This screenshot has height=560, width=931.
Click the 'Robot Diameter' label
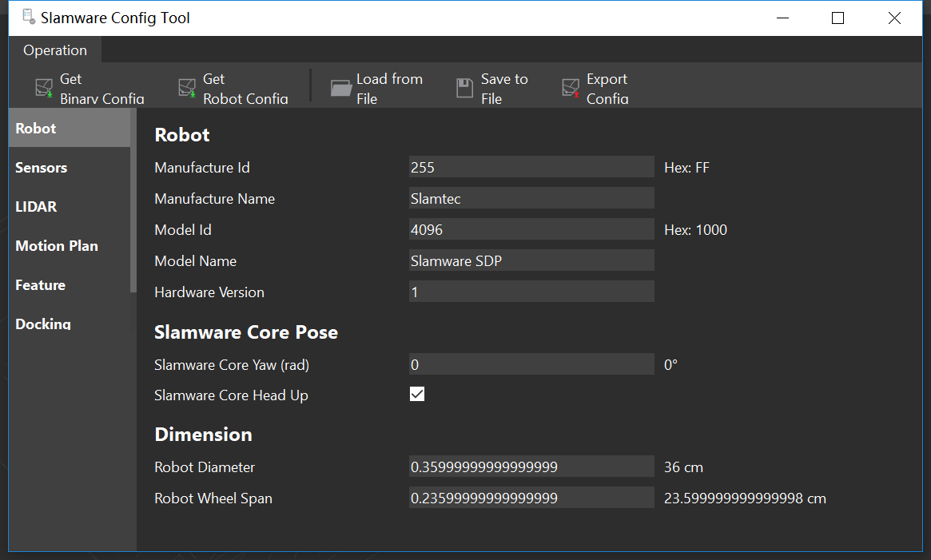pos(205,467)
